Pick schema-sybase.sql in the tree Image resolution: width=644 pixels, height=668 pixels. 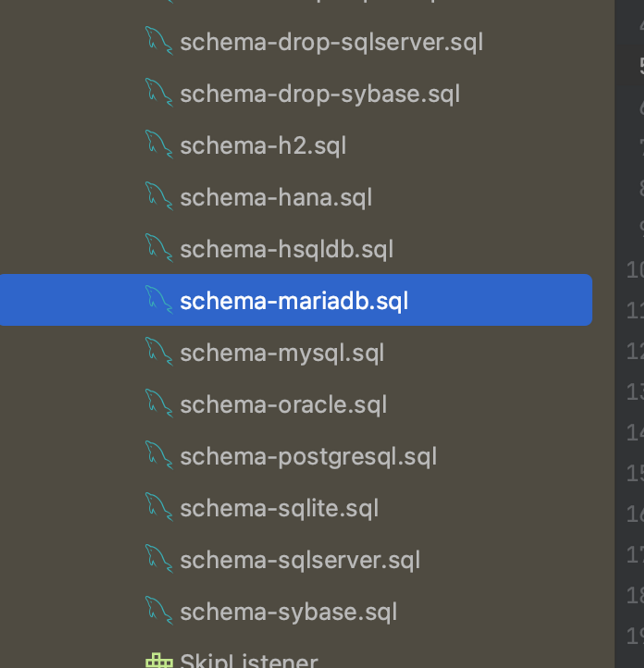click(288, 612)
